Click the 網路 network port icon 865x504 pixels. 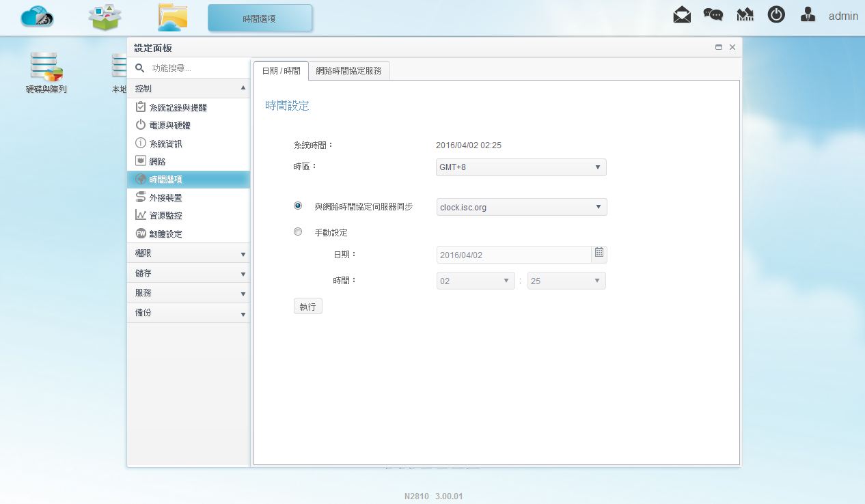pos(141,161)
